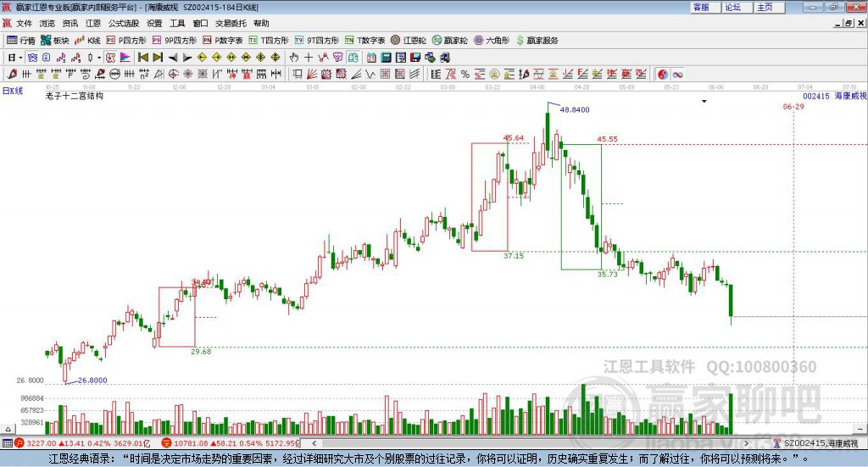Image resolution: width=868 pixels, height=467 pixels.
Task: Open the 9P四方形 tool
Action: [175, 41]
